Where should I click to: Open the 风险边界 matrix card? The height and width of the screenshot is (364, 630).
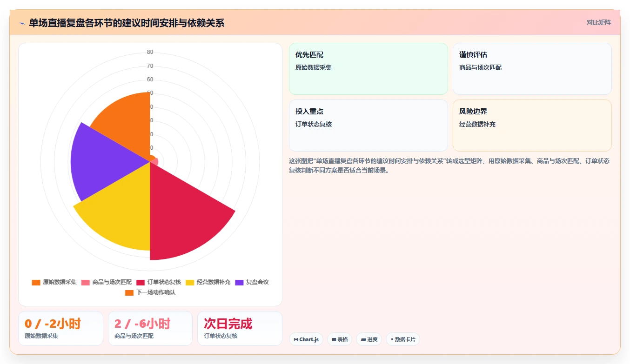[x=532, y=126]
